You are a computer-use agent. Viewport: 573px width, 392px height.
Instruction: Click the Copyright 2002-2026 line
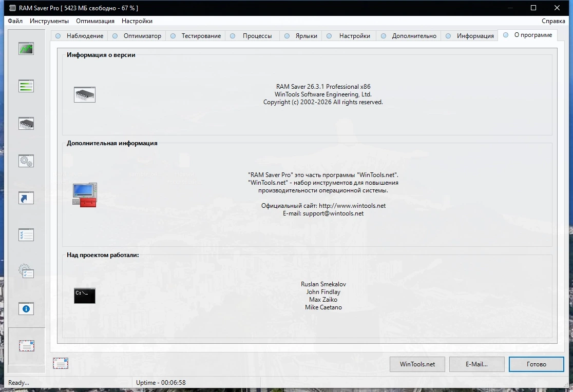point(323,102)
